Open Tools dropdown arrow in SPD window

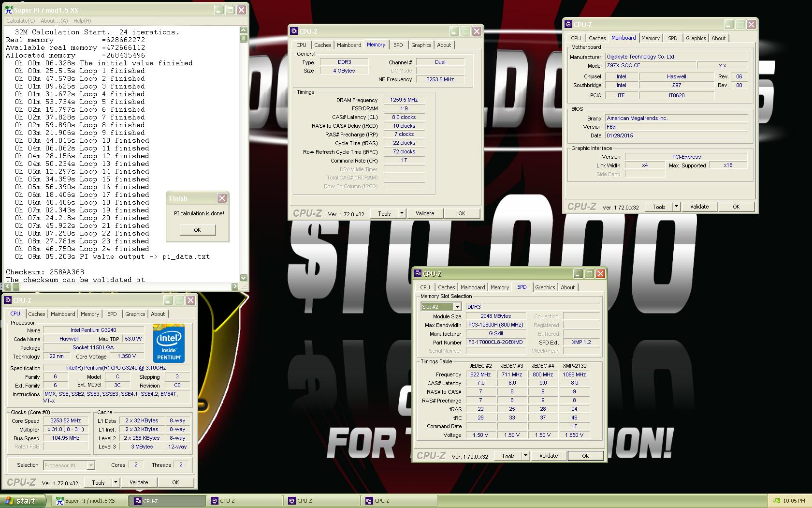point(525,456)
